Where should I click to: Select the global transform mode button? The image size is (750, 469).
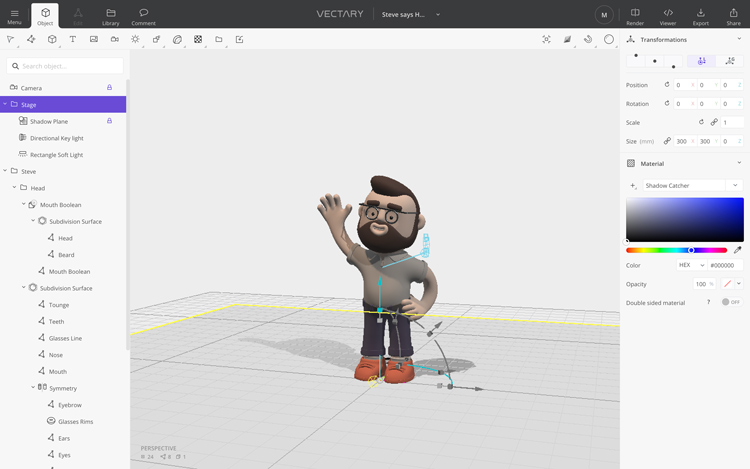(730, 61)
